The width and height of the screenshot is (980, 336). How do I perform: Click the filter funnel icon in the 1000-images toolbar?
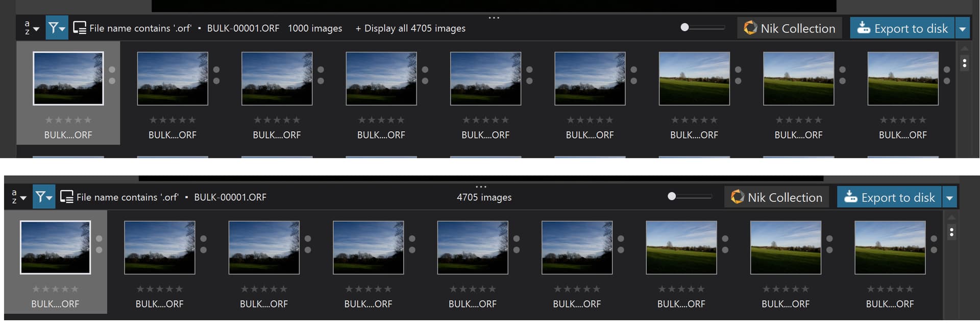click(x=54, y=28)
